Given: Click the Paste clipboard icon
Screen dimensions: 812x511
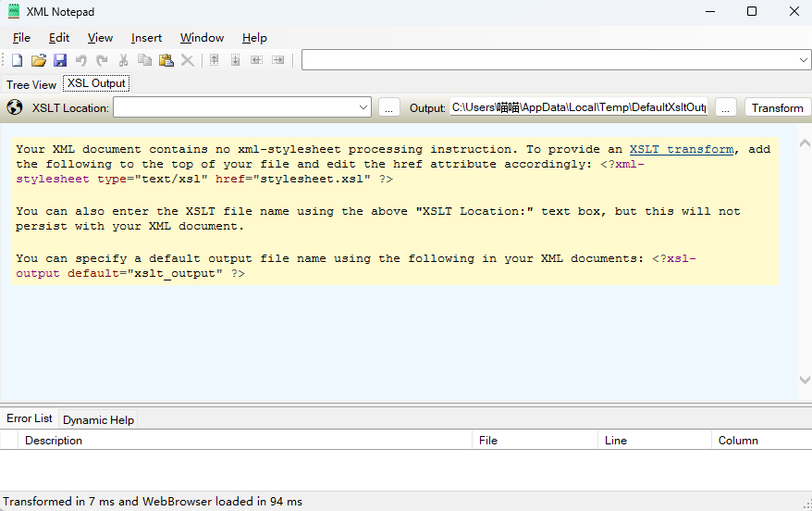Looking at the screenshot, I should (166, 60).
